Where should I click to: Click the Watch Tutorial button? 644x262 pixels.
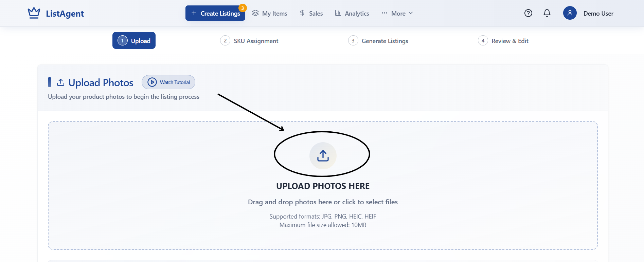(168, 82)
